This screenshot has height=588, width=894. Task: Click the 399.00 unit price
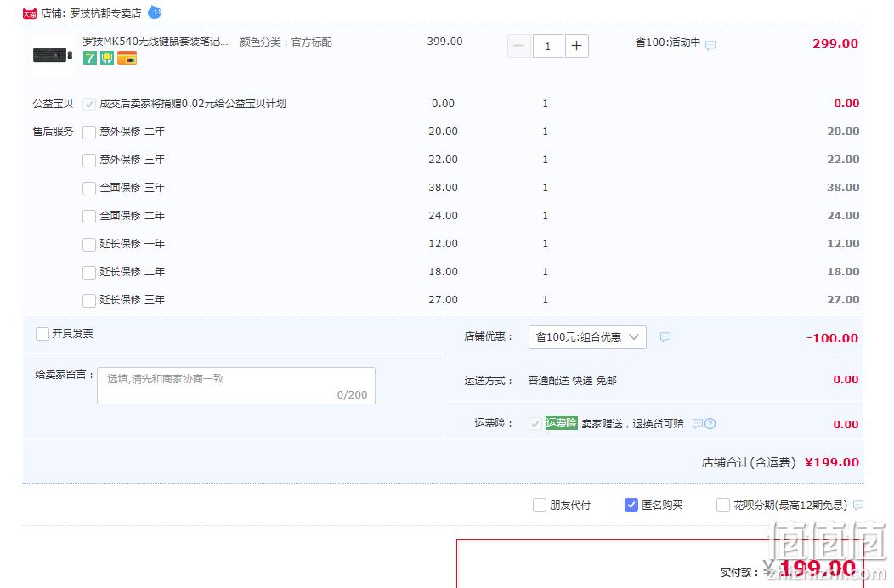point(444,42)
